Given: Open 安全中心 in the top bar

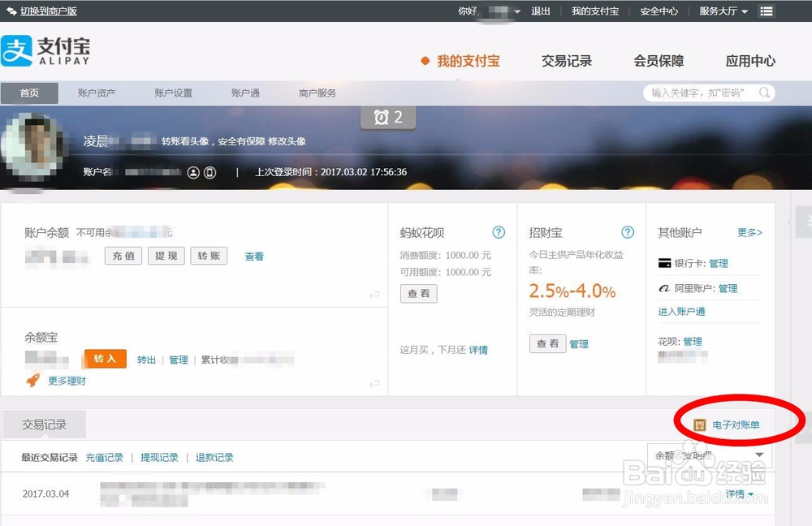Looking at the screenshot, I should pos(659,11).
